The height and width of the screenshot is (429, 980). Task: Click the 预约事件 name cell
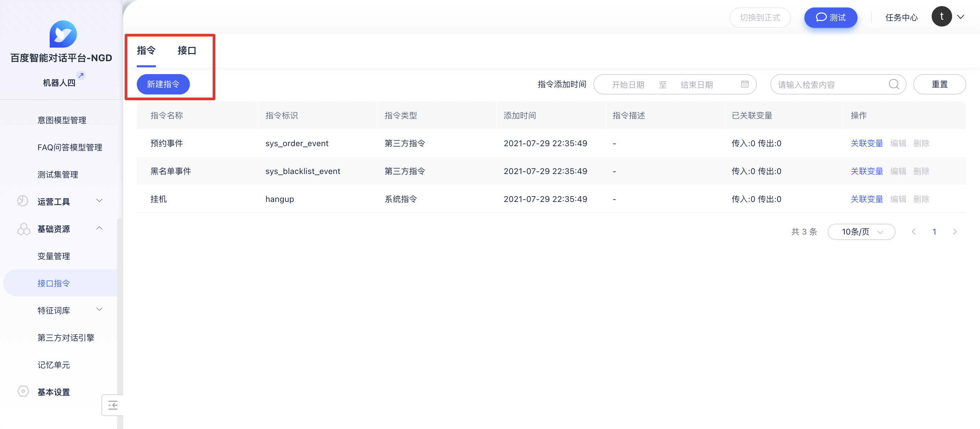click(x=167, y=143)
